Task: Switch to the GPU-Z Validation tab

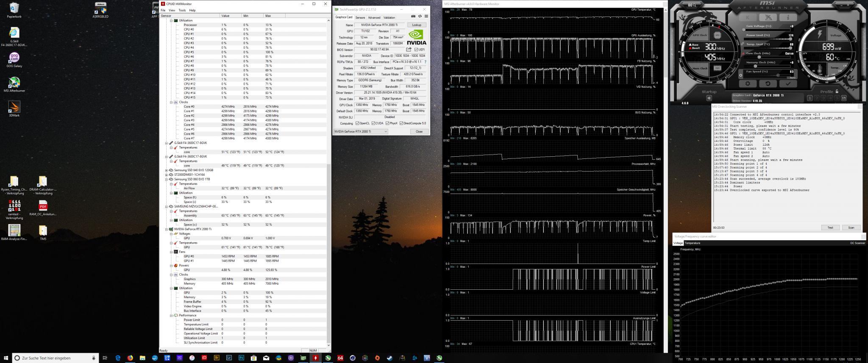Action: (389, 17)
